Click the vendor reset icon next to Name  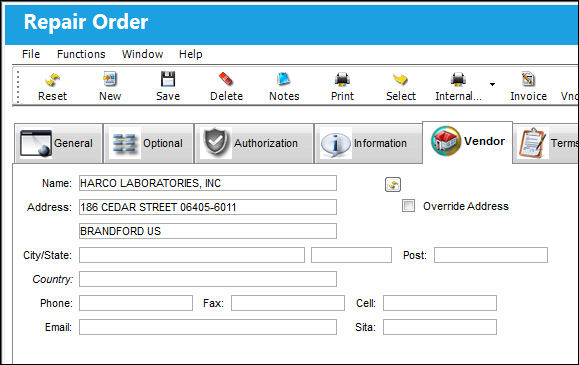point(393,184)
